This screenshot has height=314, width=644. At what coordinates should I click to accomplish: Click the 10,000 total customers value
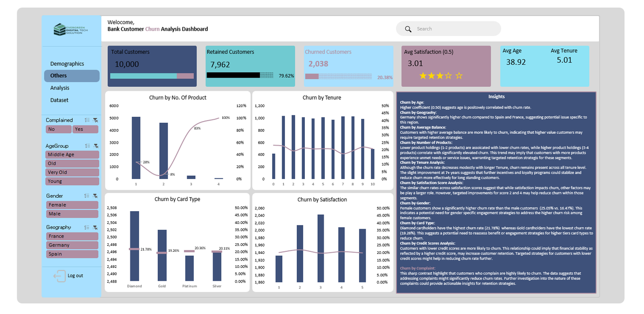click(127, 64)
